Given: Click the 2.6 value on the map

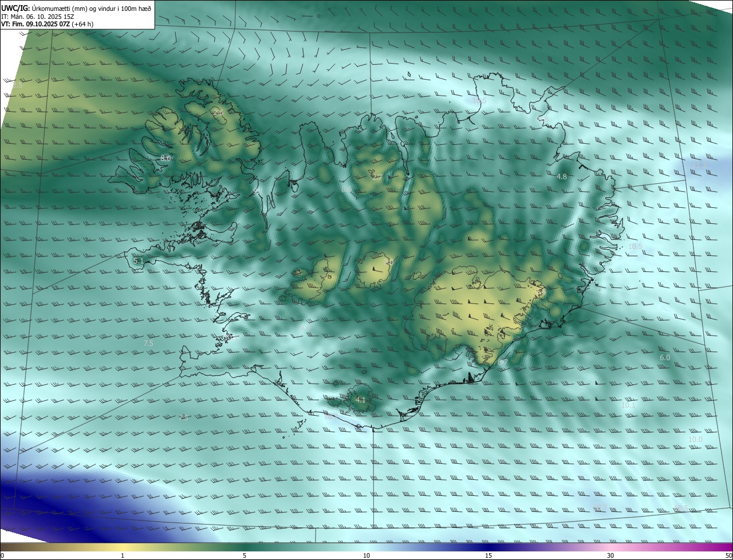Looking at the screenshot, I should pos(218,113).
